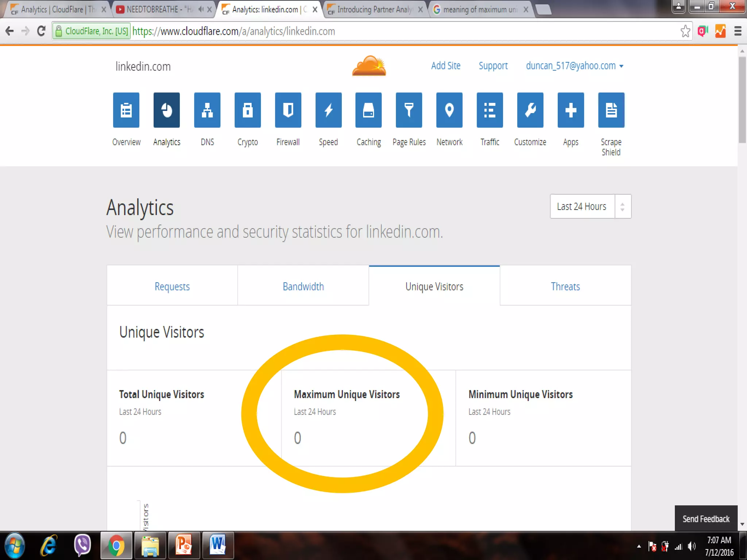Click the Add Site link
This screenshot has width=747, height=560.
click(x=445, y=66)
